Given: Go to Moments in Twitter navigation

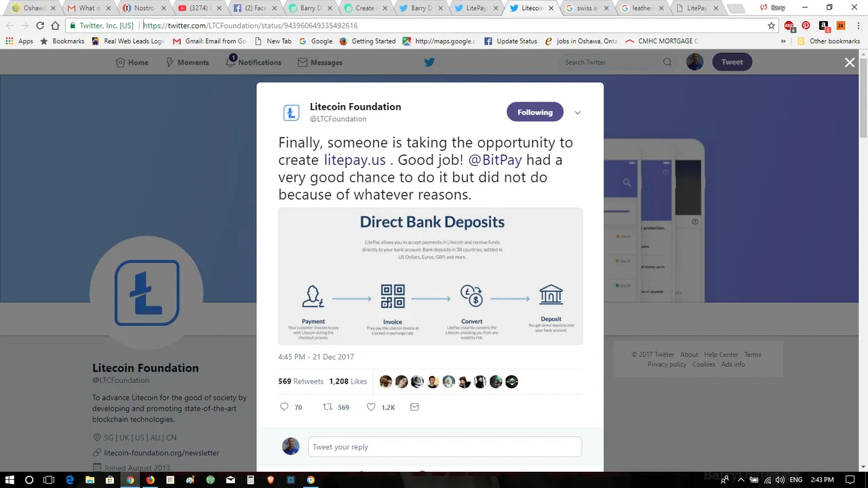Looking at the screenshot, I should tap(187, 62).
